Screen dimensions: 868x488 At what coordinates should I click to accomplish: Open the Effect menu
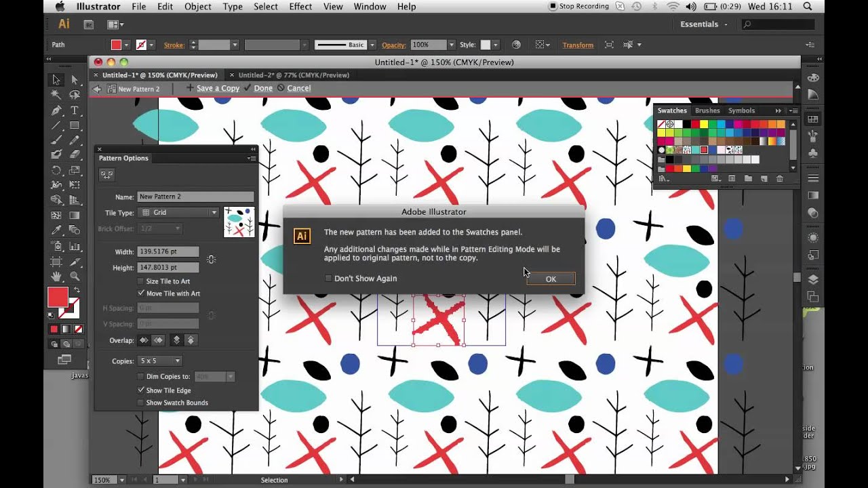(300, 6)
